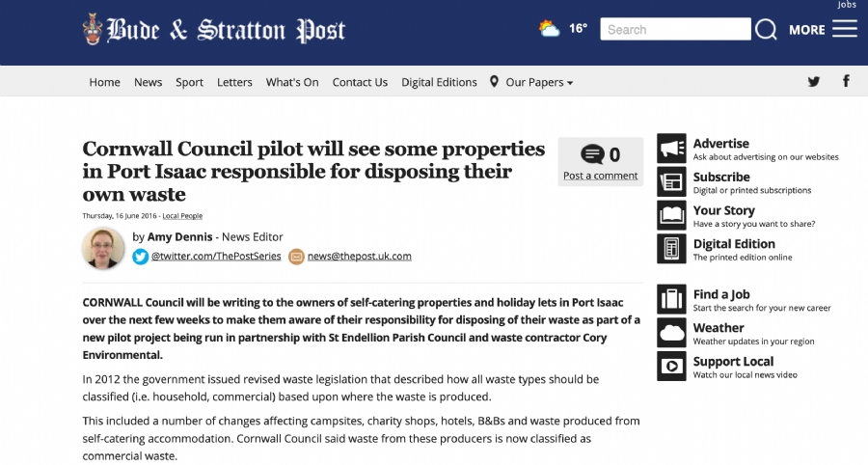Click Amy Dennis author photo thumbnail
This screenshot has width=868, height=465.
pos(103,248)
